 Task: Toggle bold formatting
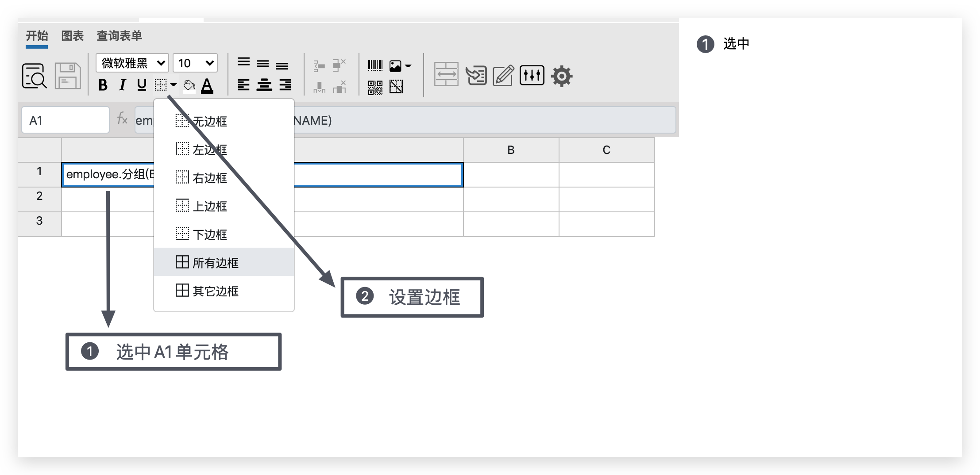point(103,85)
